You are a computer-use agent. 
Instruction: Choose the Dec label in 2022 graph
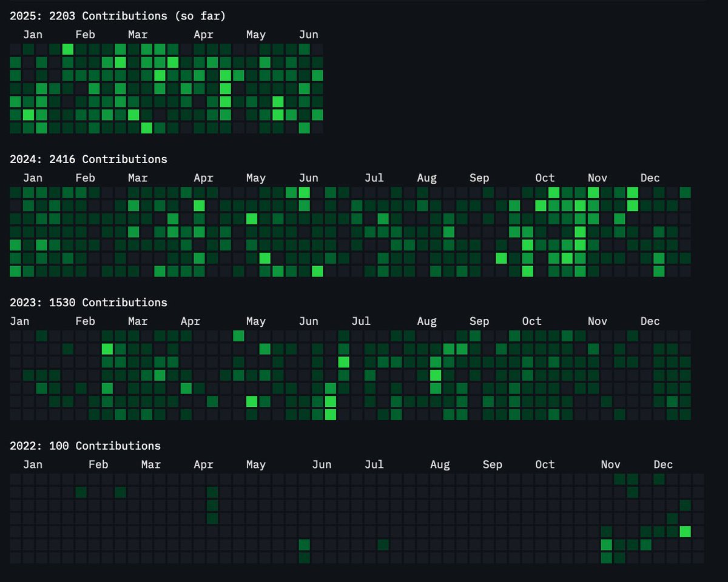click(x=663, y=464)
